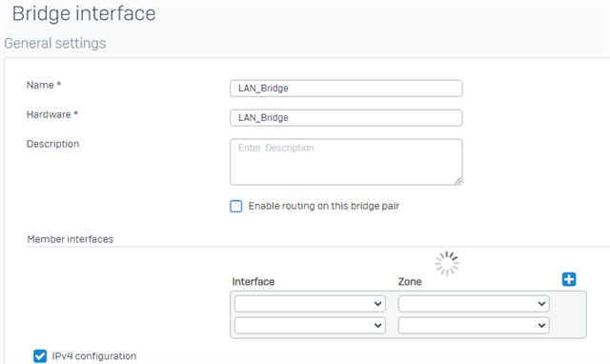Expand the second Zone dropdown

click(474, 326)
